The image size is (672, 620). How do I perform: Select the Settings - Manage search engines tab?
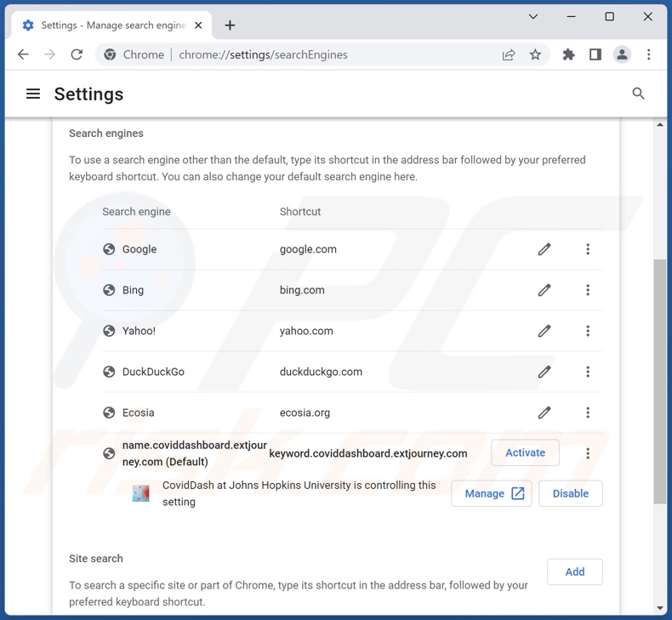coord(111,26)
